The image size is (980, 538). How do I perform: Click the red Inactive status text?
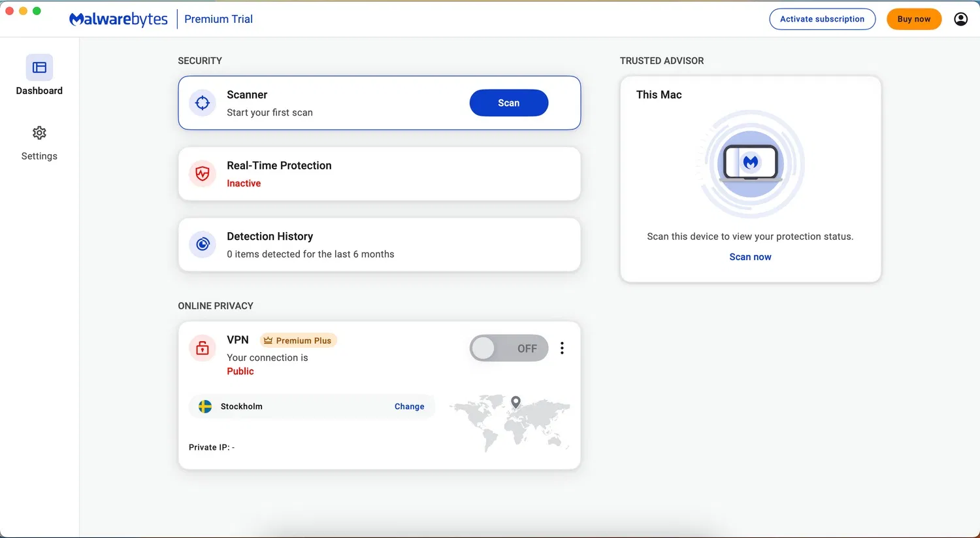[x=244, y=184]
